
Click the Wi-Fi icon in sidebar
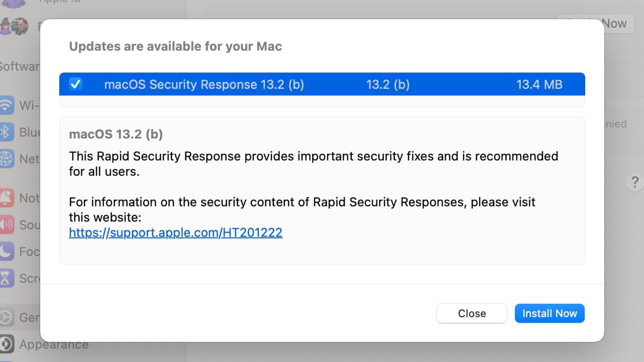pos(6,105)
